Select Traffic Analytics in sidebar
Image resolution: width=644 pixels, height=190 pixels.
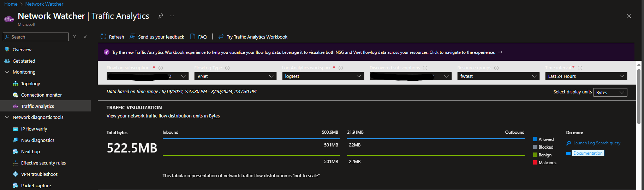(x=37, y=106)
